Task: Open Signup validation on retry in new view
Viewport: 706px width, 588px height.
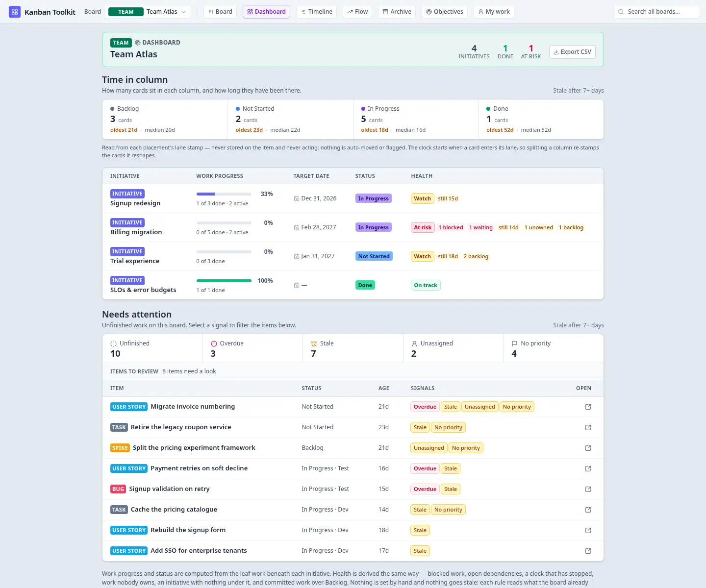Action: [x=588, y=489]
